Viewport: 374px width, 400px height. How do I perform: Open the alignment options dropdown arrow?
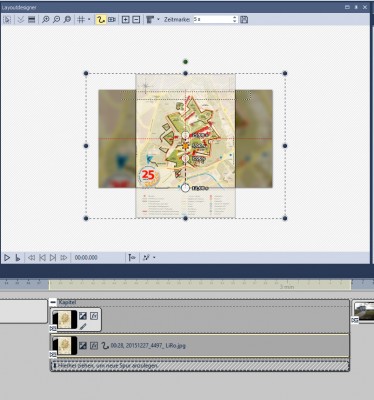pos(158,20)
